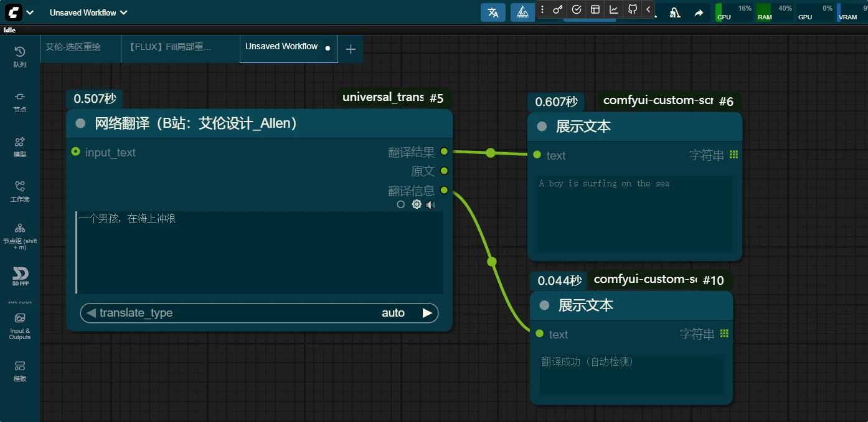The height and width of the screenshot is (422, 868).
Task: Open the line chart icon in toolbar
Action: [x=613, y=9]
